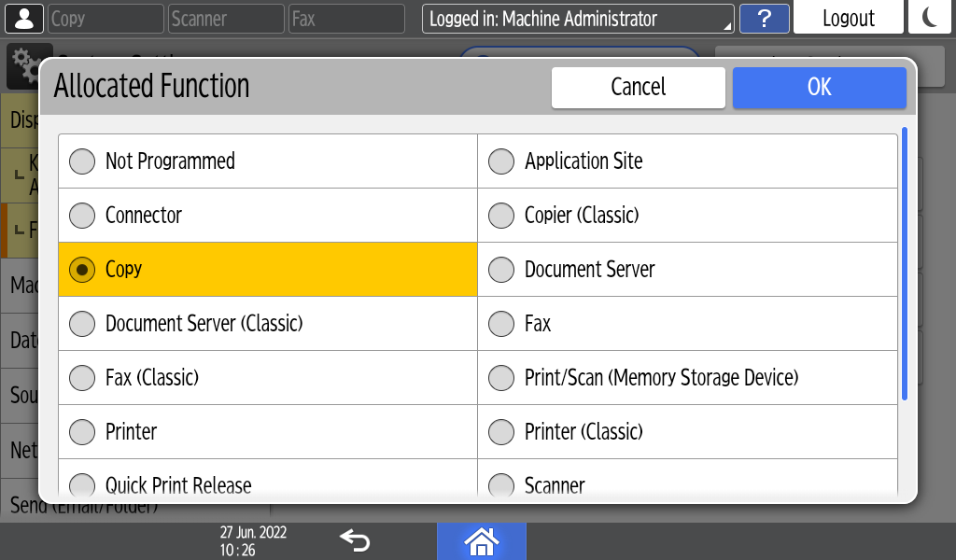Select the Connector radio option
Image resolution: width=956 pixels, height=560 pixels.
coord(83,216)
